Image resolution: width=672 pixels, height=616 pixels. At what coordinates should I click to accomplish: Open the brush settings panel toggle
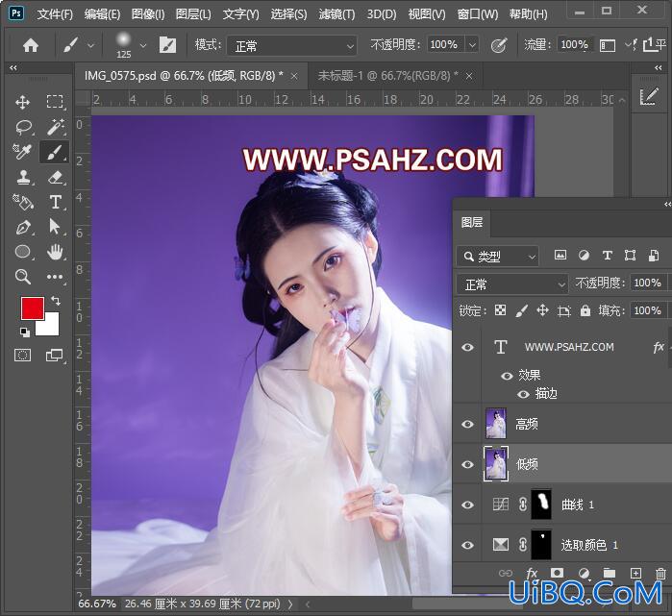pos(167,44)
